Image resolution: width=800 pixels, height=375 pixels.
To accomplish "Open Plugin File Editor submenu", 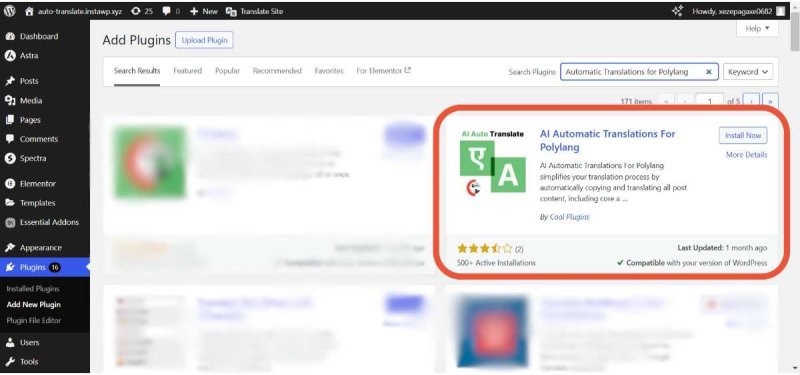I will pos(34,320).
